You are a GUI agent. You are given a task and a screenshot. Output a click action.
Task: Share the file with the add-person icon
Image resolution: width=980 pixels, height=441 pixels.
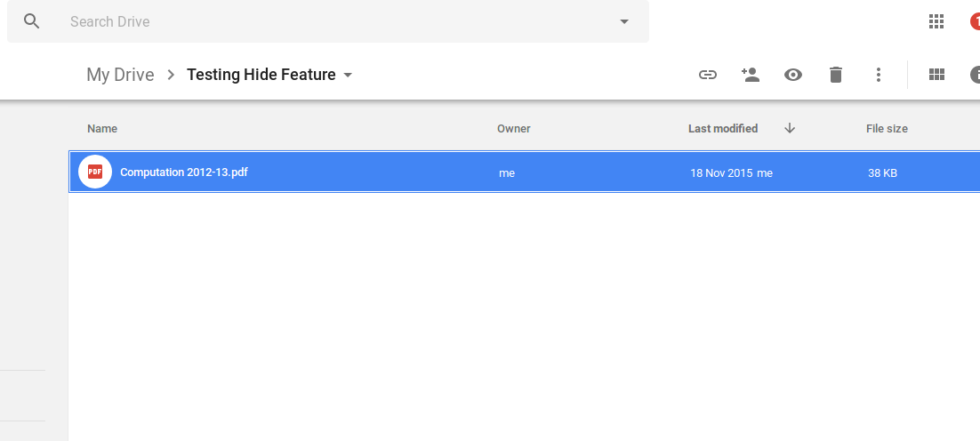point(750,75)
